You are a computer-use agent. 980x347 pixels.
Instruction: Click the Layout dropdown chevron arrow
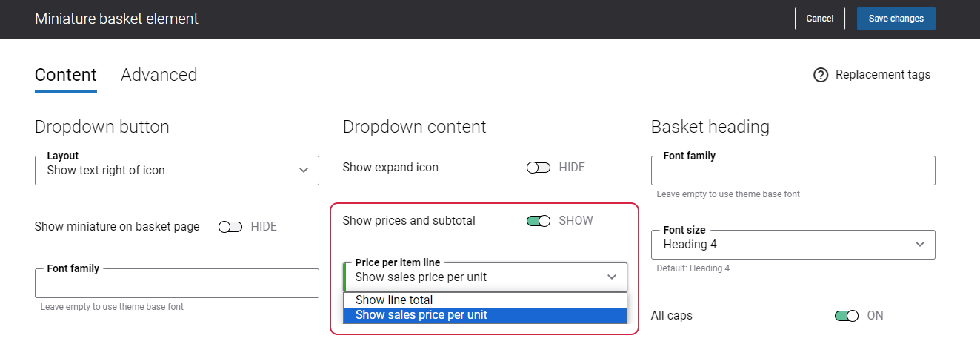click(304, 171)
